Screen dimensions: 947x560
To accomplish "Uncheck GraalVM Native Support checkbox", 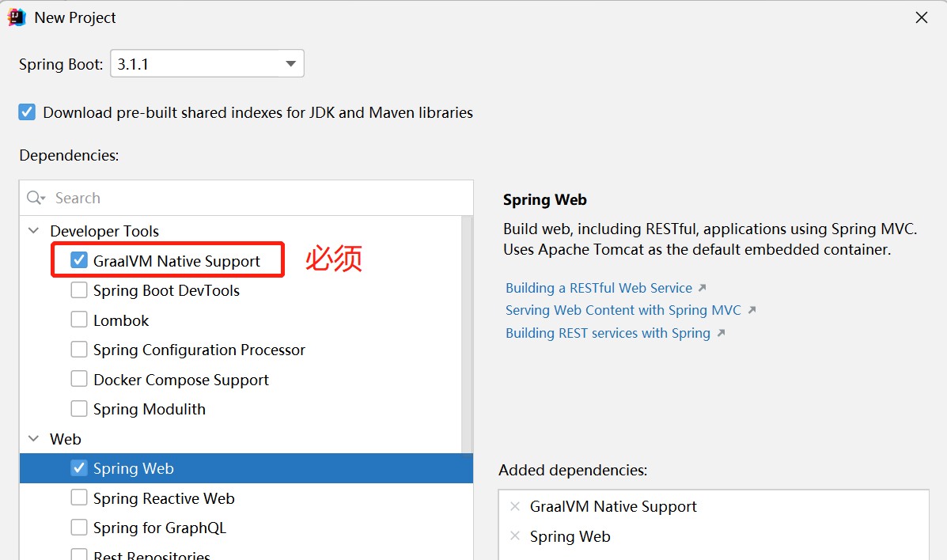I will 79,260.
